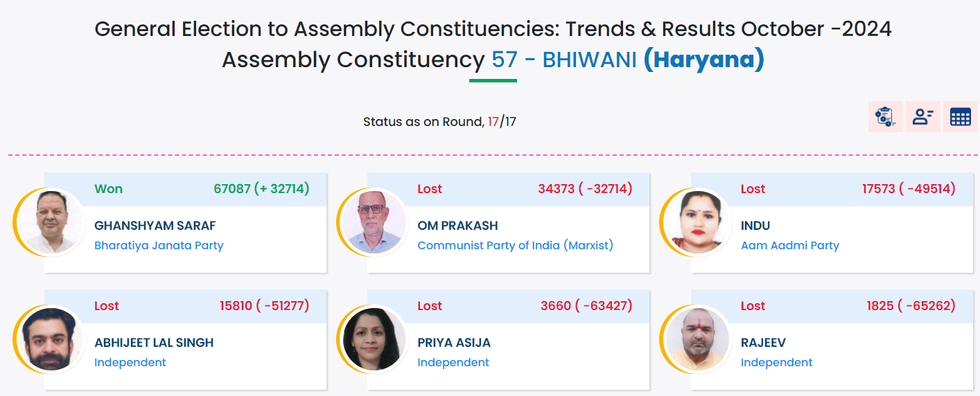Click the Status as on Round 17/17 text

tap(439, 122)
